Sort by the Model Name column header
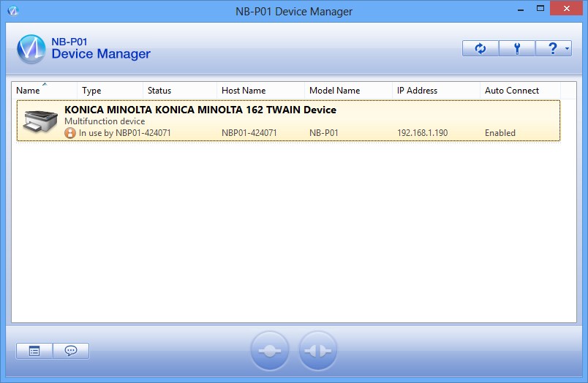The image size is (588, 383). (348, 91)
